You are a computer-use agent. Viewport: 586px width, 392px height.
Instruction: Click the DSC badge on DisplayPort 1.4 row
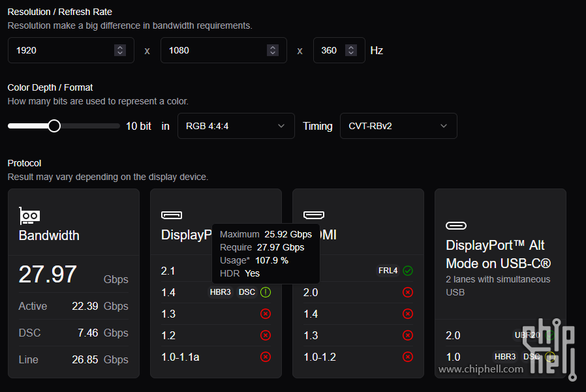click(247, 292)
